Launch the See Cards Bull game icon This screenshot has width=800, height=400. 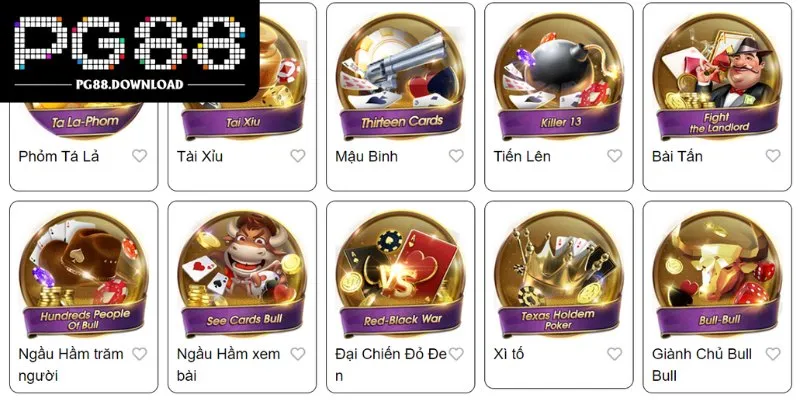point(242,273)
